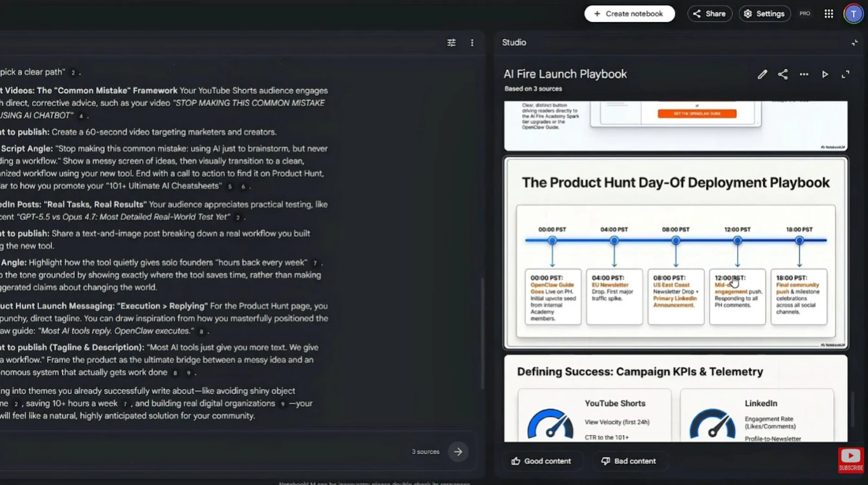This screenshot has height=485, width=868.
Task: Click the 08:00 PST timeline marker
Action: pyautogui.click(x=675, y=240)
